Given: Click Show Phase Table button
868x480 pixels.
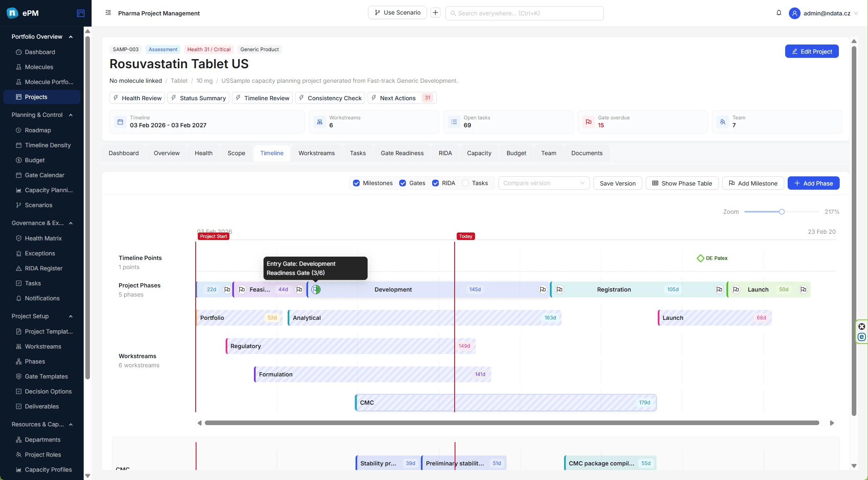Looking at the screenshot, I should pos(682,183).
